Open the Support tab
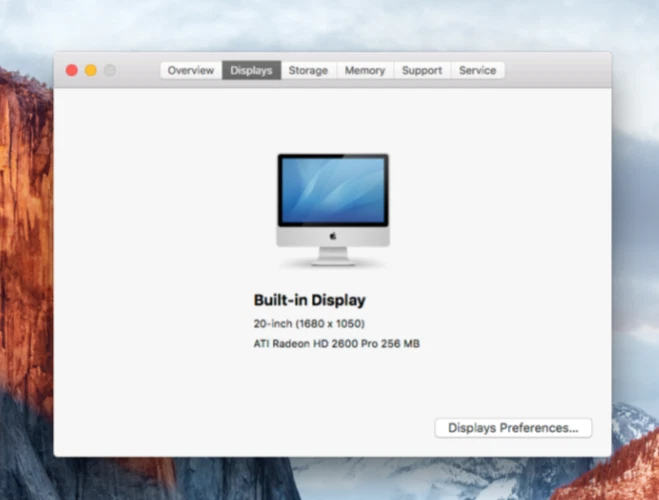The width and height of the screenshot is (659, 500). click(422, 70)
